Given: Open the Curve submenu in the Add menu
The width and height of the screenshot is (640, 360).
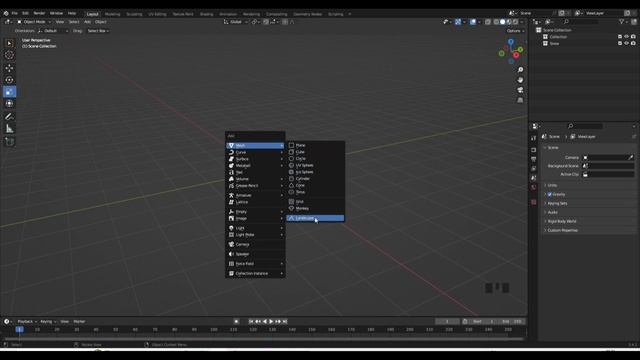Looking at the screenshot, I should coord(255,152).
